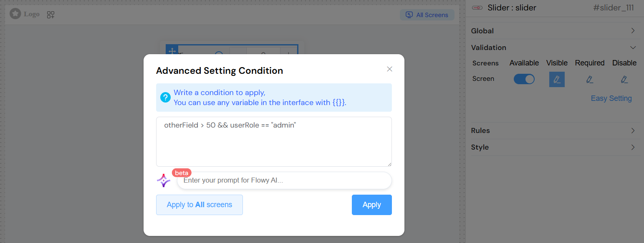Click the Required column edit pencil
644x243 pixels.
point(589,79)
